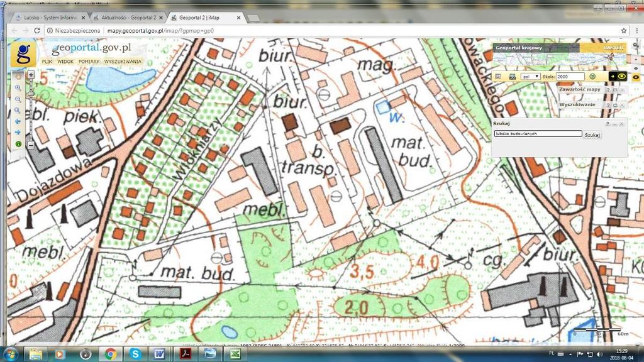644x362 pixels.
Task: Click the minus button on zoom slider
Action: pyautogui.click(x=31, y=145)
